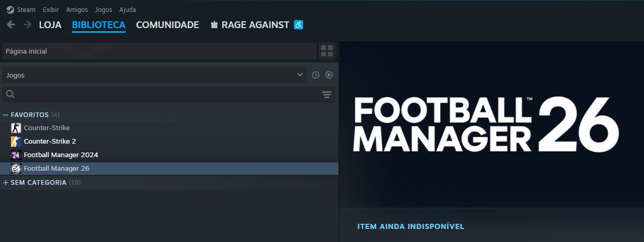Click the Football Manager 26 banner logo
The image size is (644, 242).
[x=486, y=125]
